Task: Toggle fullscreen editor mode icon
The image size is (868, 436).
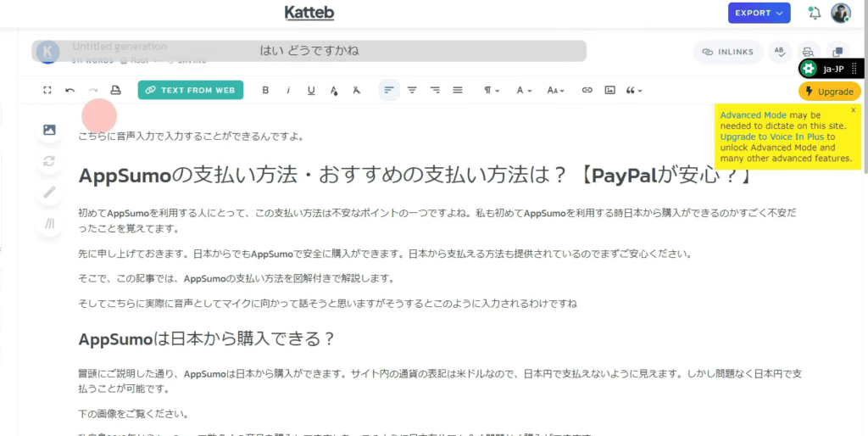Action: click(x=47, y=90)
